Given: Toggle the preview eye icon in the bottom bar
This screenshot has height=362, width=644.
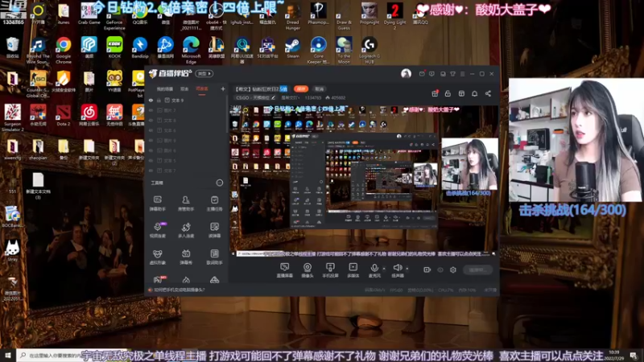Looking at the screenshot, I should point(440,269).
